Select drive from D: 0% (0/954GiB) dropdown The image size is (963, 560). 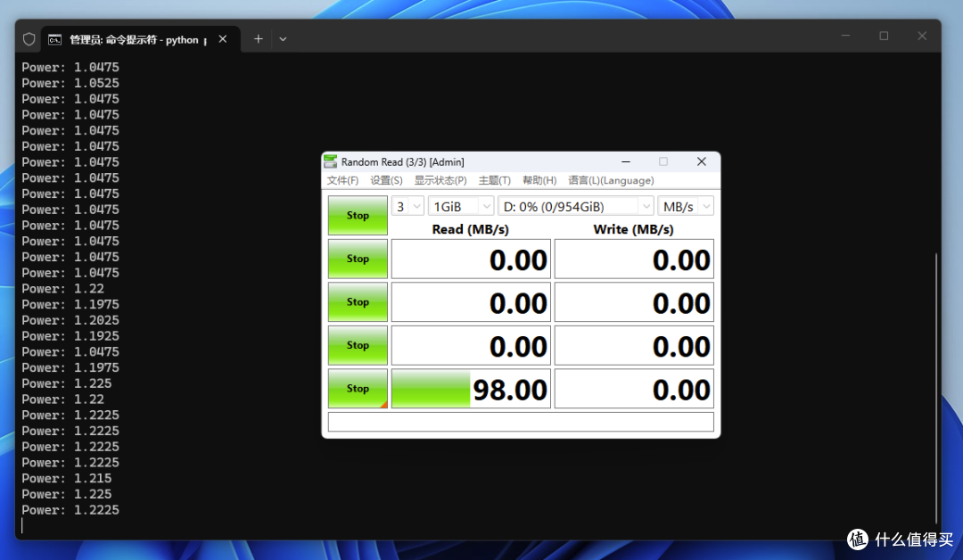point(575,206)
